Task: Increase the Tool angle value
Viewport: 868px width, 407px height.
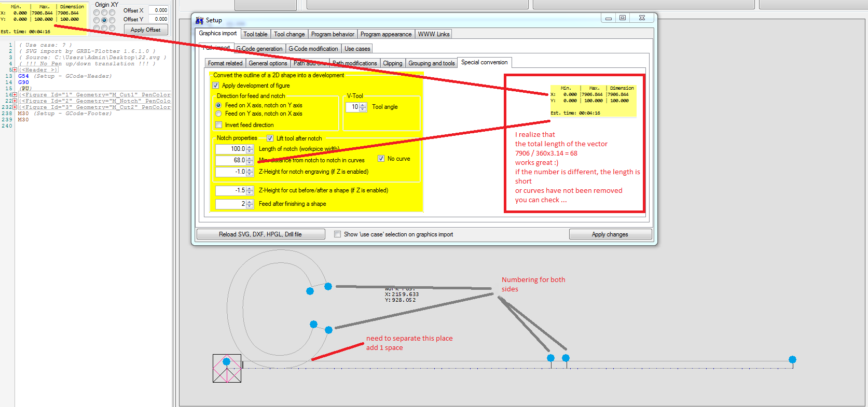Action: point(363,105)
